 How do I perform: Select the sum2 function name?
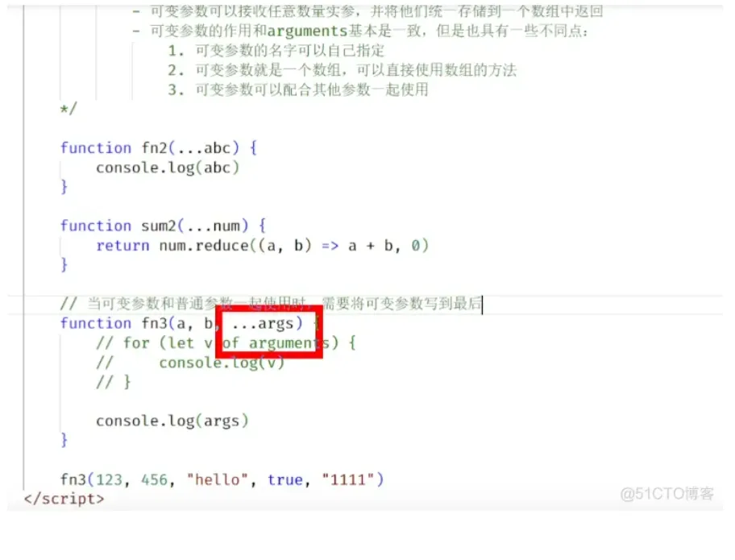pyautogui.click(x=159, y=226)
